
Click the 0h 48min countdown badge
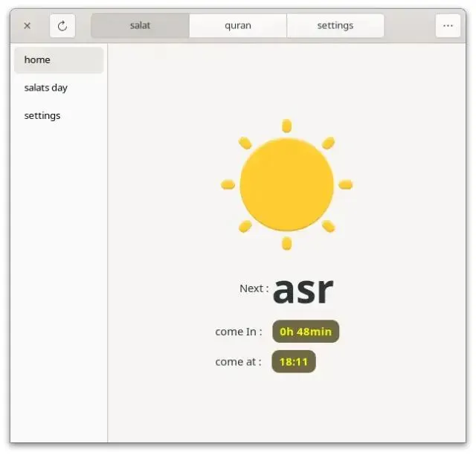click(306, 332)
